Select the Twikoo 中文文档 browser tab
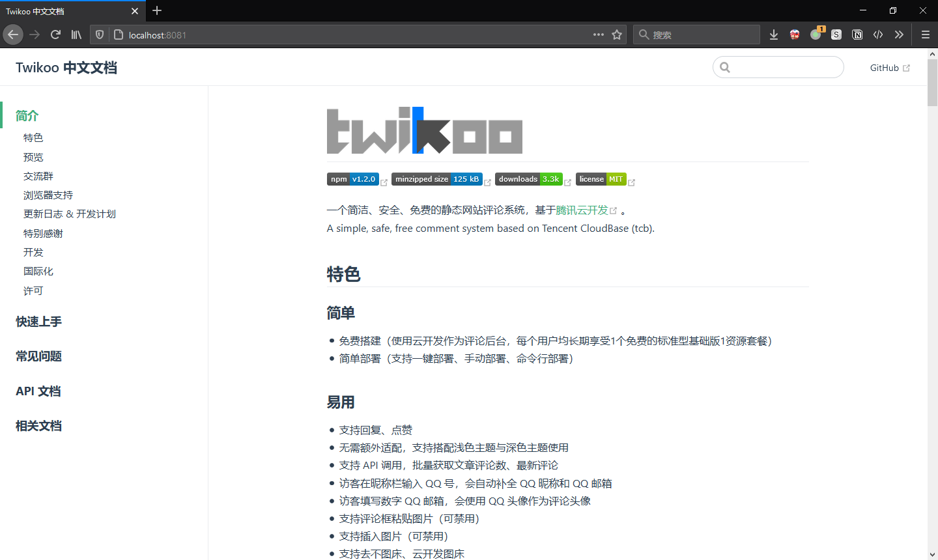 73,11
